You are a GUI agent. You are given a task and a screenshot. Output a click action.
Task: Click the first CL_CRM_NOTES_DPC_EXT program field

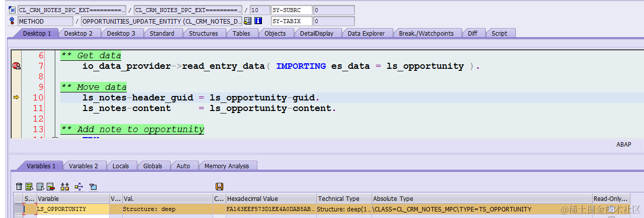[x=72, y=10]
